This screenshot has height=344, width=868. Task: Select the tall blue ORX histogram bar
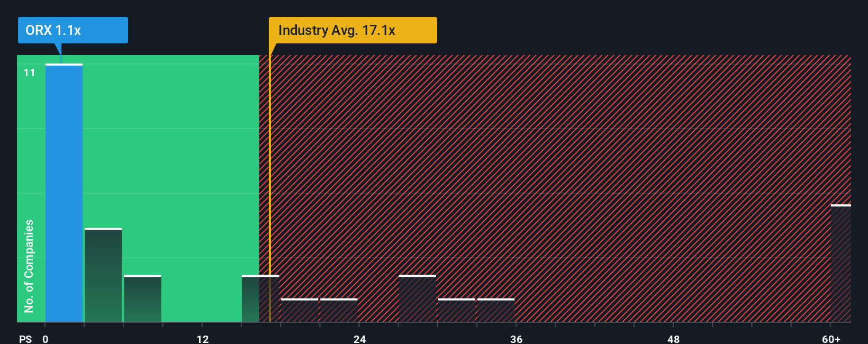click(x=64, y=193)
